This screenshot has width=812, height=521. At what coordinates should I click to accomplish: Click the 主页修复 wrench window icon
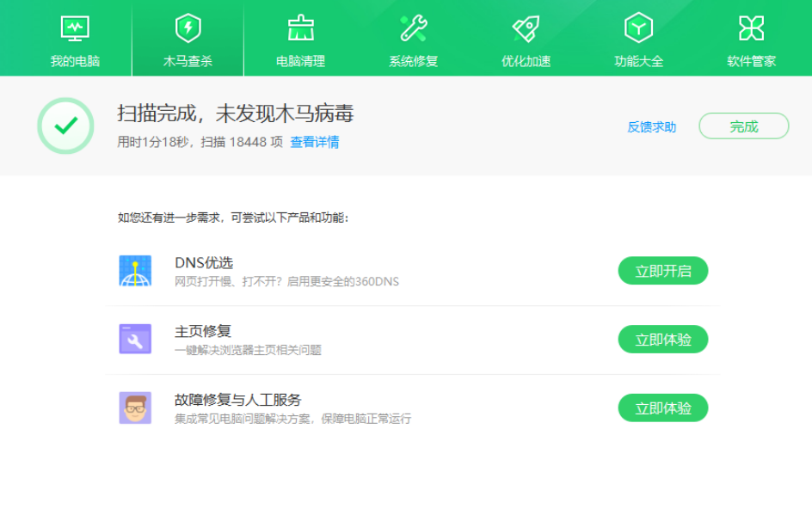[135, 339]
